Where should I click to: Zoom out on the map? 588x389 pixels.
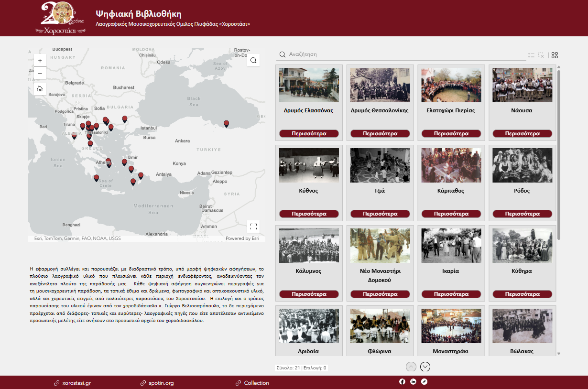click(40, 73)
